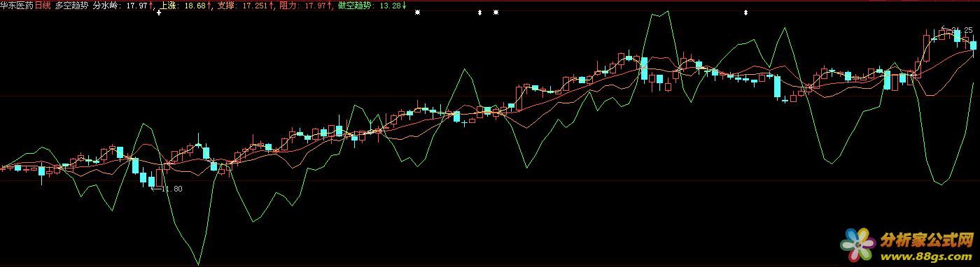
Task: Select the green 做空趋势 13.28 readout
Action: point(370,5)
